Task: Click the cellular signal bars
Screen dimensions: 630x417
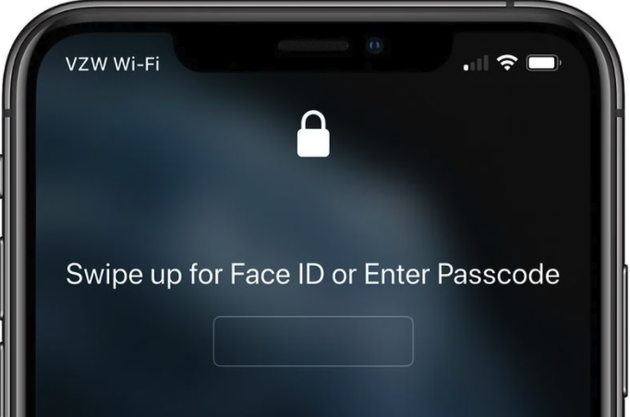Action: point(476,63)
